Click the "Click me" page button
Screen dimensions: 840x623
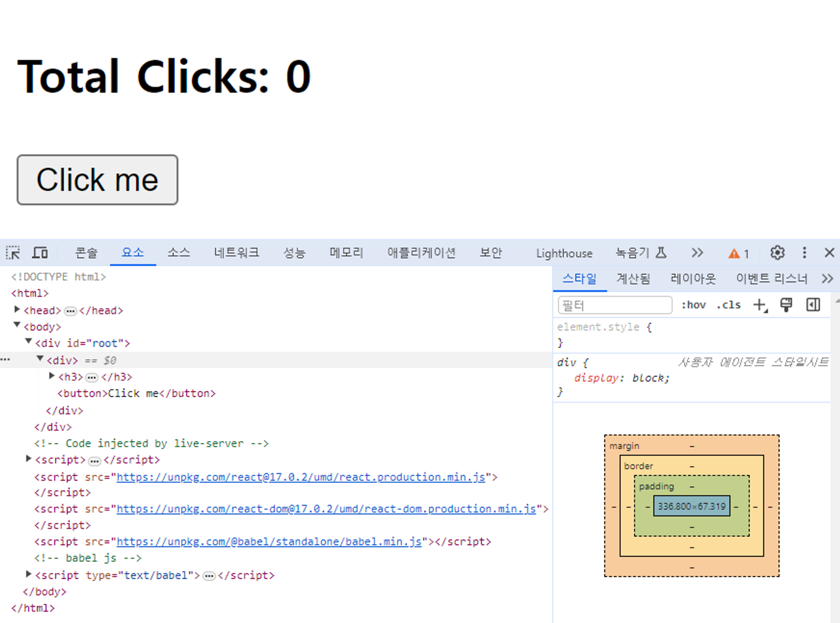[x=98, y=180]
